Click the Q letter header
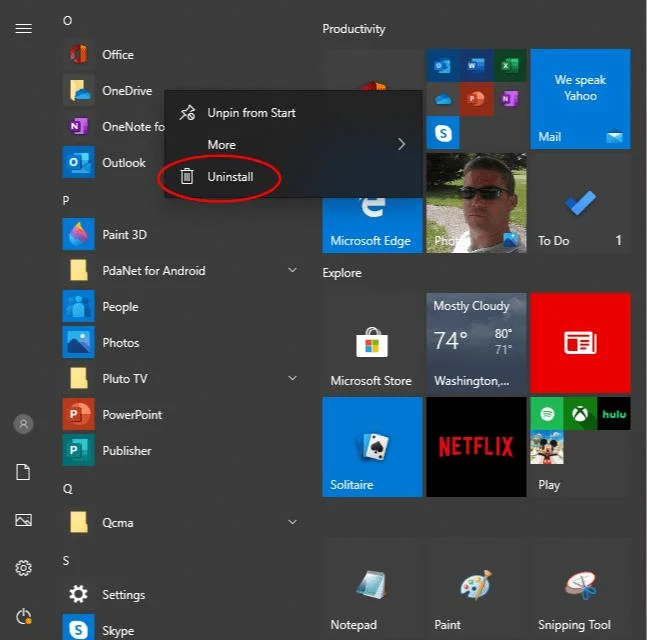 click(x=67, y=489)
